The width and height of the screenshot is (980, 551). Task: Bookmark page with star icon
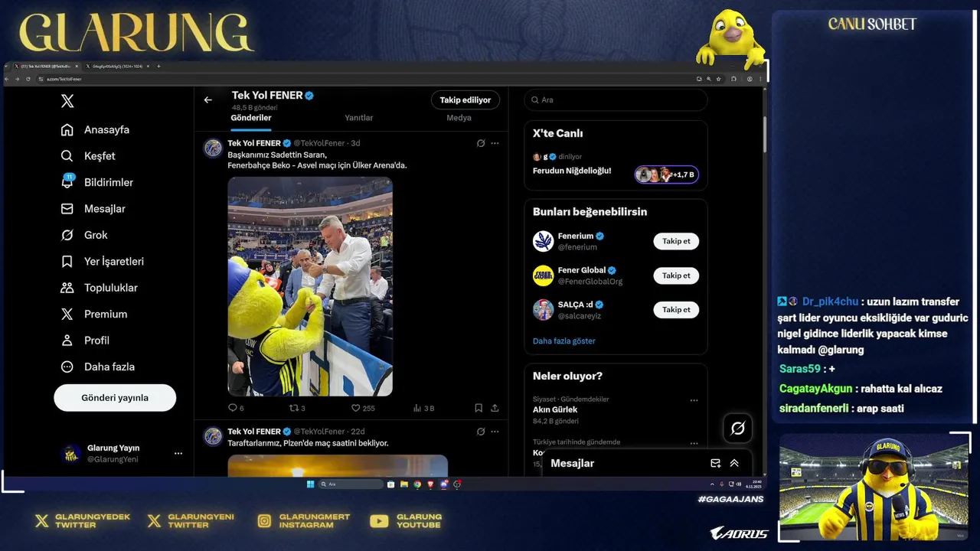pyautogui.click(x=719, y=79)
